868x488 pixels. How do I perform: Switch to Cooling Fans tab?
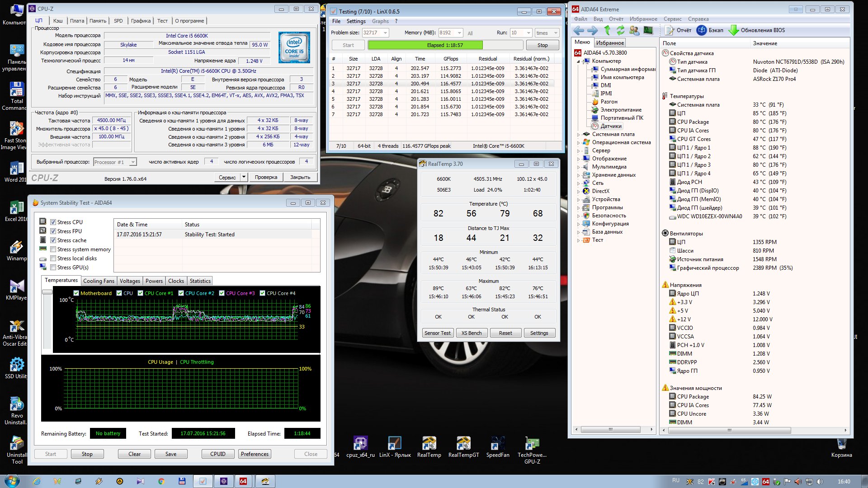pyautogui.click(x=99, y=281)
